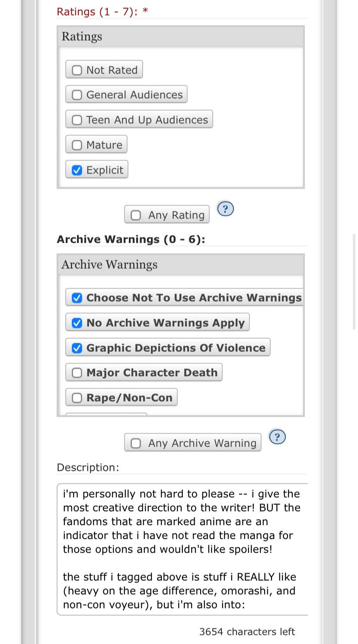Uncheck Choose Not To Use Archive Warnings

77,298
